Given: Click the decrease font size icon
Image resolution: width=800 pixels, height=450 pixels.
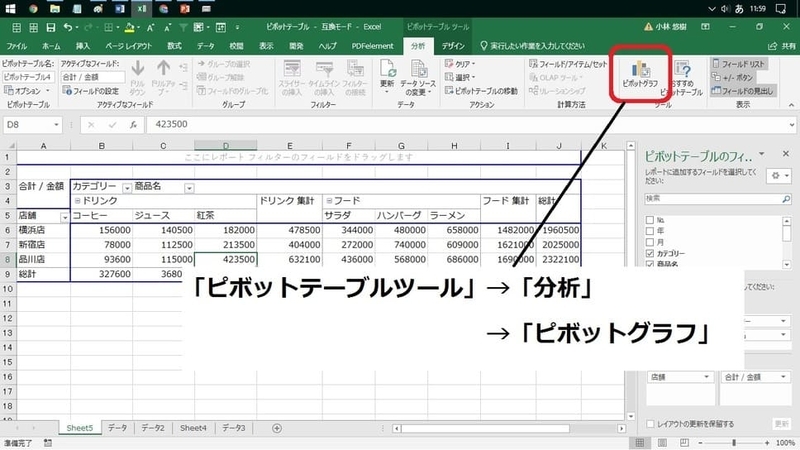Looking at the screenshot, I should [167, 28].
